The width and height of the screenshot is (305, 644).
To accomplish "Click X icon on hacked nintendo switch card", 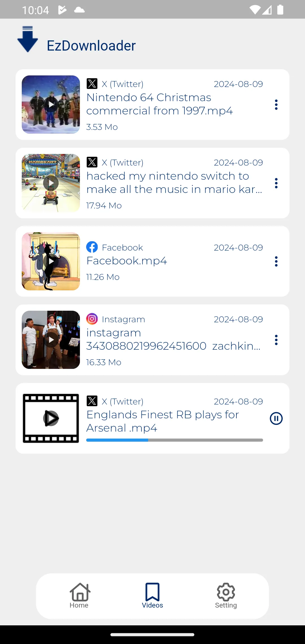I will 92,162.
